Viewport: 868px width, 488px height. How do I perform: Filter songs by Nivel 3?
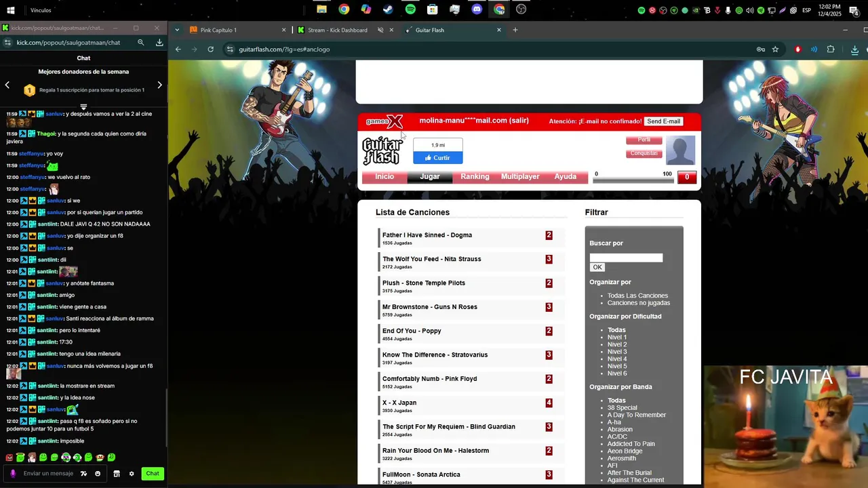(617, 352)
